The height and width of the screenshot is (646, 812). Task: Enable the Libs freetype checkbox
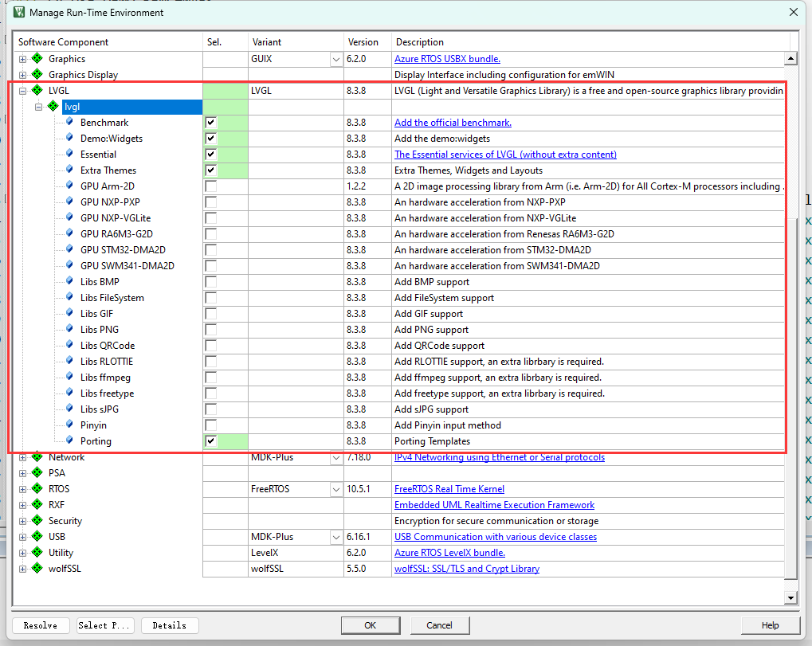(x=210, y=393)
